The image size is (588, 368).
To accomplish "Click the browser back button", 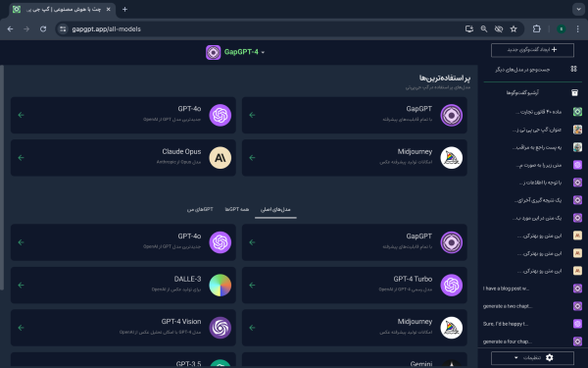I will point(10,28).
